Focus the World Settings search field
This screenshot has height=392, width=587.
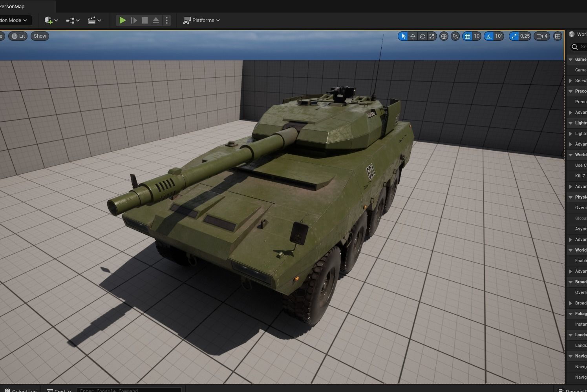click(x=579, y=47)
